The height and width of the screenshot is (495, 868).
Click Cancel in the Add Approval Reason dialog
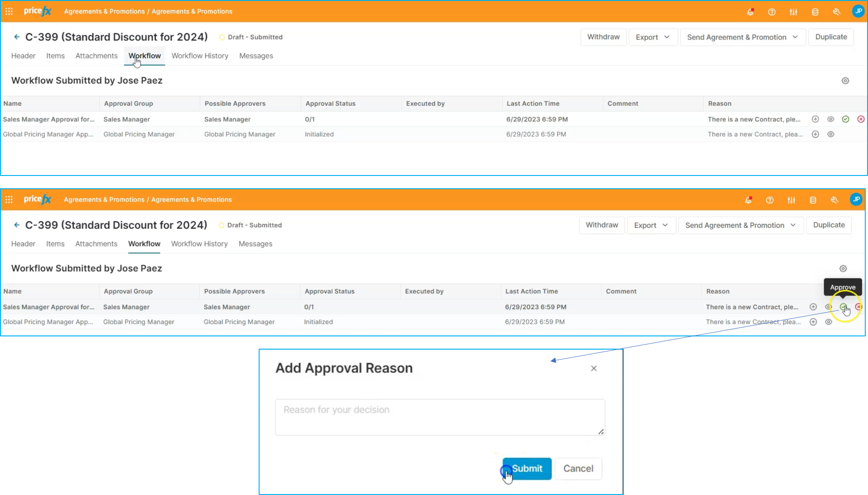point(578,469)
